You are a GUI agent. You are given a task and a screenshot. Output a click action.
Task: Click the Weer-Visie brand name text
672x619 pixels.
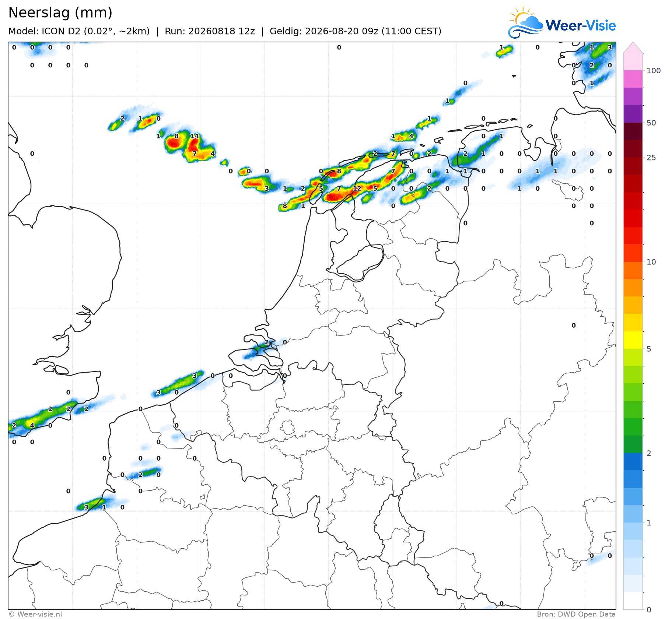pos(581,25)
